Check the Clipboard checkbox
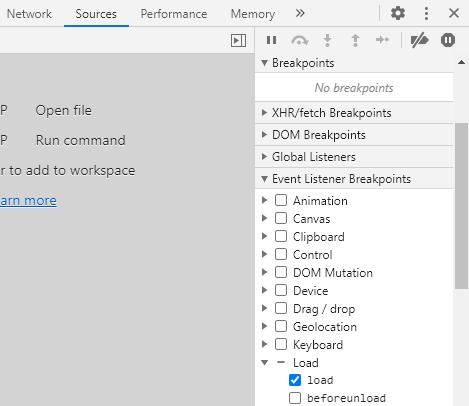The height and width of the screenshot is (406, 469). (x=281, y=236)
